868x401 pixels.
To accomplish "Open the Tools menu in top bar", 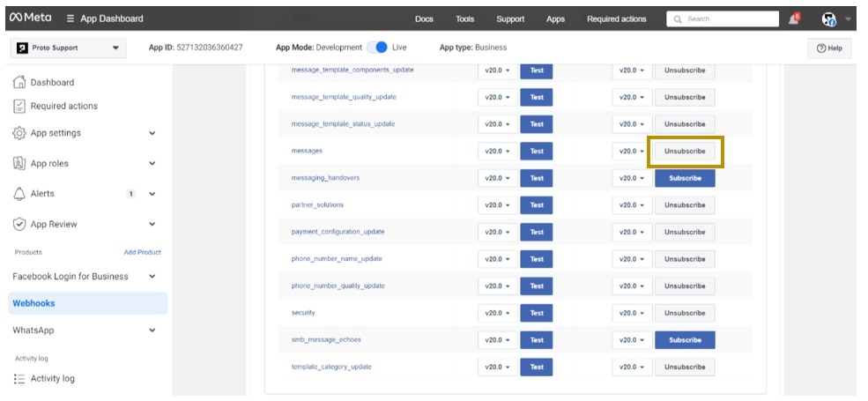I will pos(464,19).
